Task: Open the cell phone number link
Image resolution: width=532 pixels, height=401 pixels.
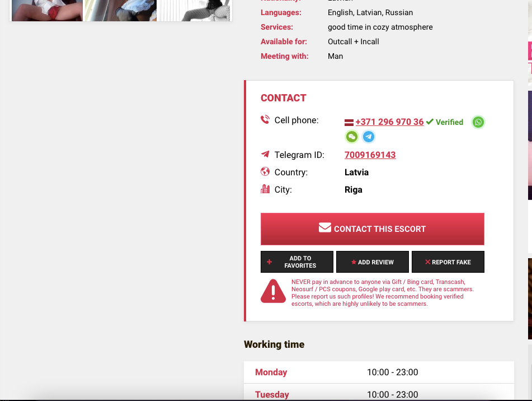Action: [389, 122]
